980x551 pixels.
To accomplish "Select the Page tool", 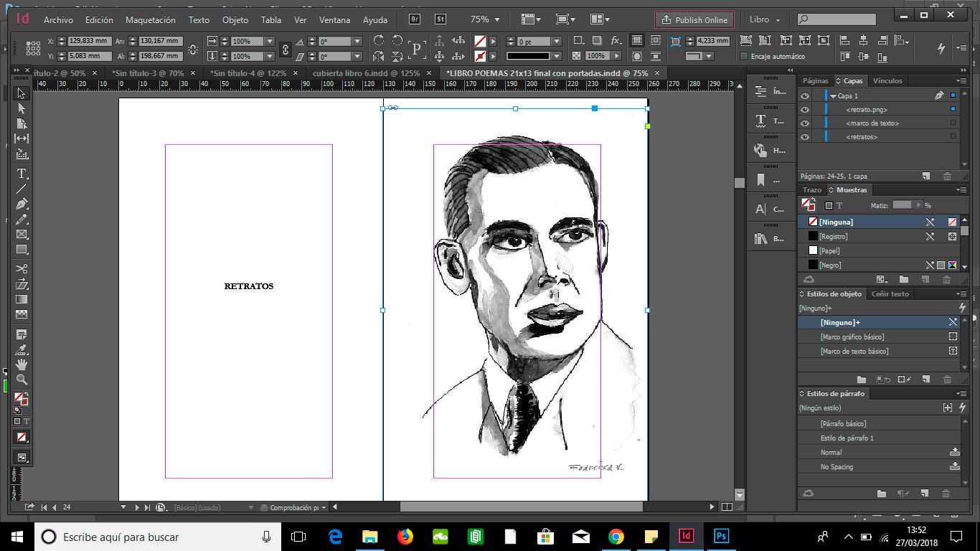I will click(22, 123).
